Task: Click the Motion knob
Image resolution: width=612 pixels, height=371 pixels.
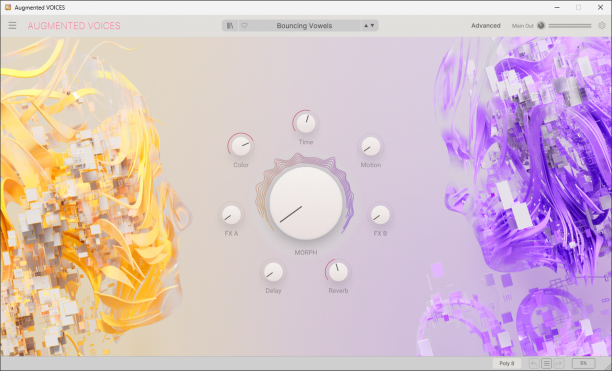Action: (371, 146)
